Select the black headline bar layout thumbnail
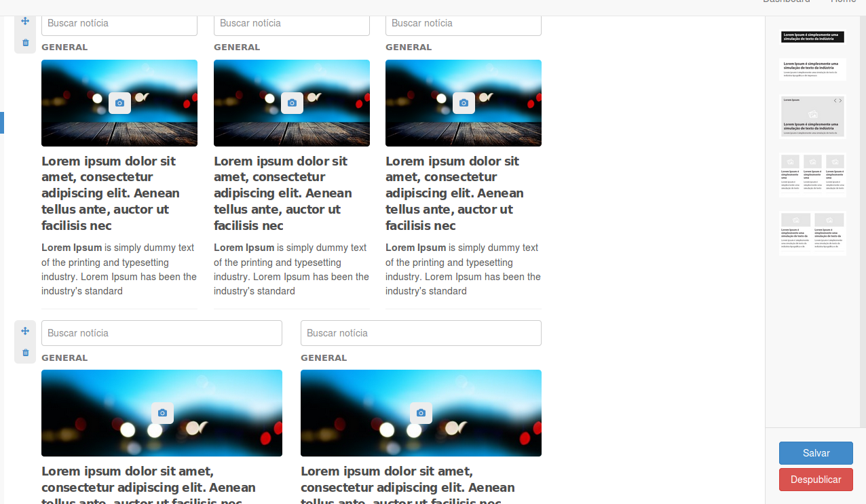Image resolution: width=866 pixels, height=504 pixels. pyautogui.click(x=812, y=37)
